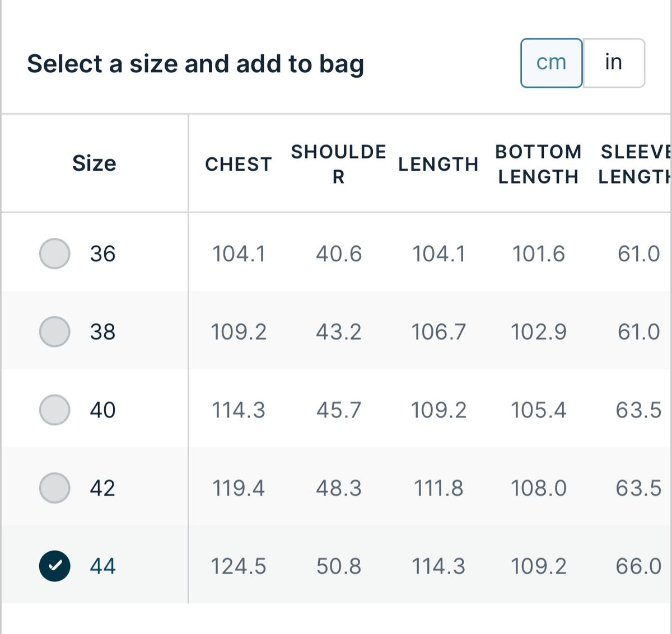Screen dimensions: 672x634
Task: Click the LENGTH column header
Action: tap(438, 164)
